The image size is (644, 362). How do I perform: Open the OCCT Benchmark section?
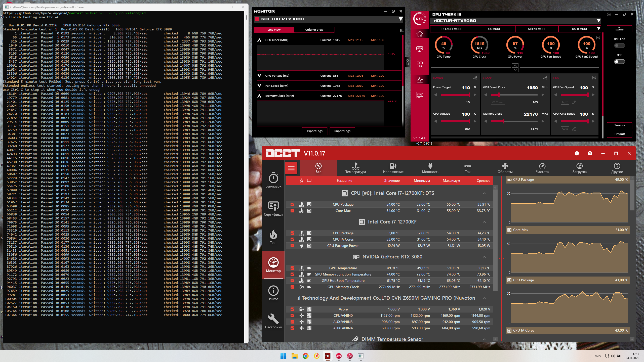(273, 180)
